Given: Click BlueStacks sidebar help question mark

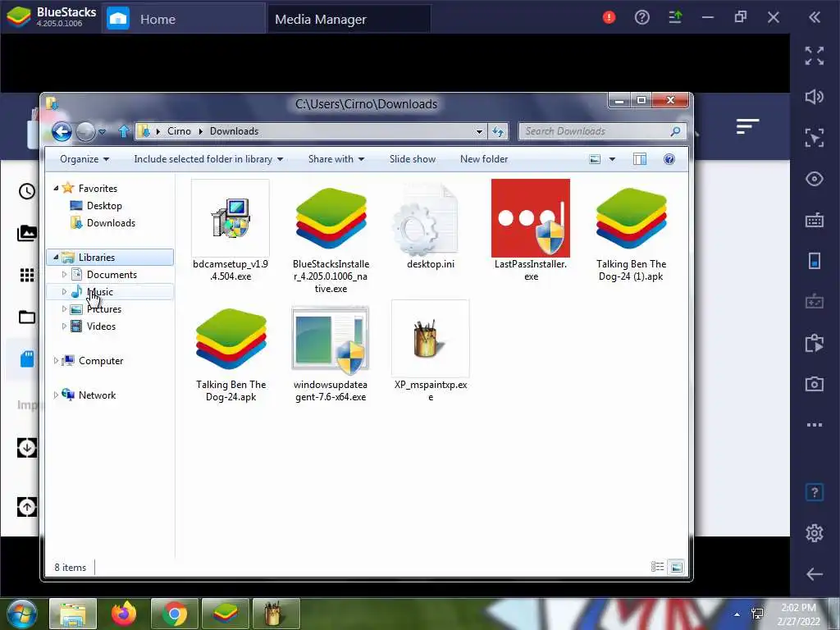Looking at the screenshot, I should [x=815, y=492].
